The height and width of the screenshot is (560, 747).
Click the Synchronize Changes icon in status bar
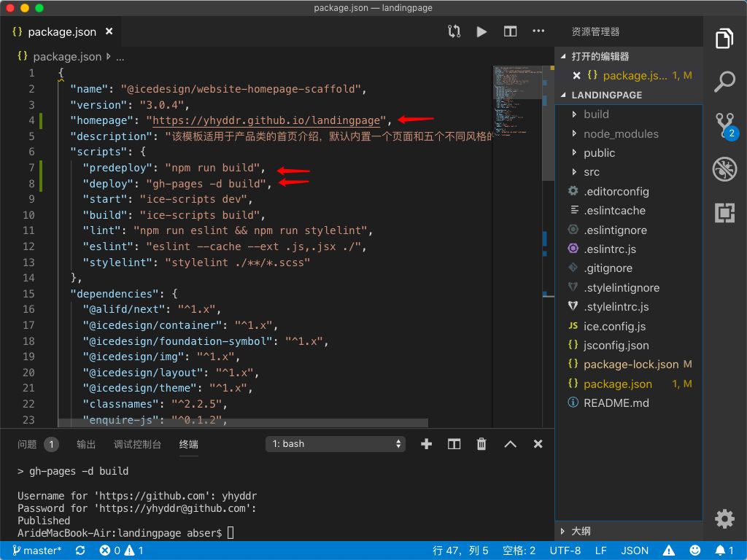click(80, 551)
